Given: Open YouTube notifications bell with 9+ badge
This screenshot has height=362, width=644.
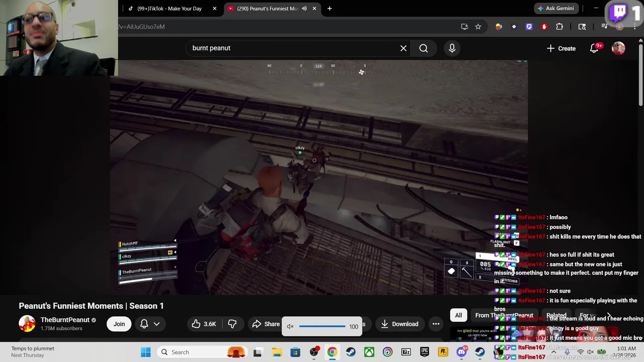Looking at the screenshot, I should (x=595, y=48).
